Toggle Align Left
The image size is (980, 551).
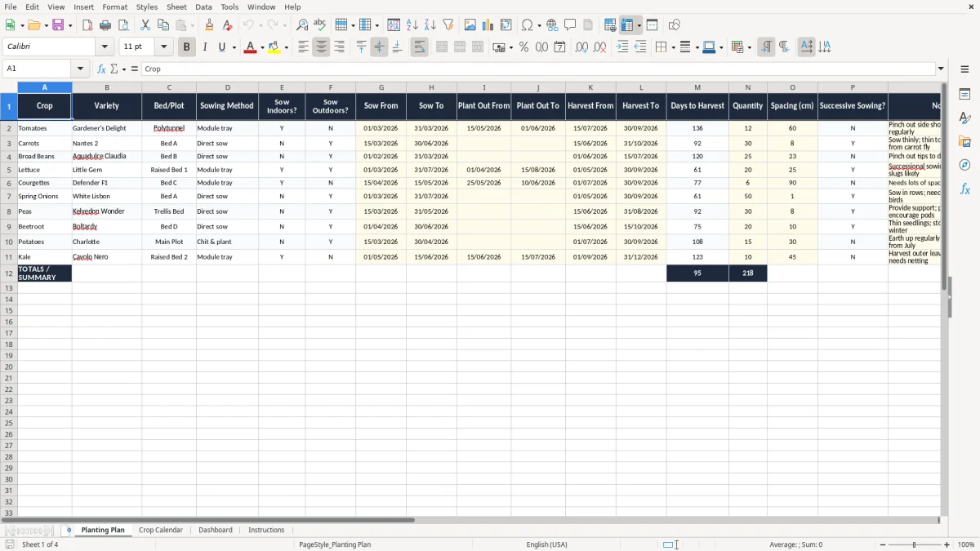tap(303, 47)
